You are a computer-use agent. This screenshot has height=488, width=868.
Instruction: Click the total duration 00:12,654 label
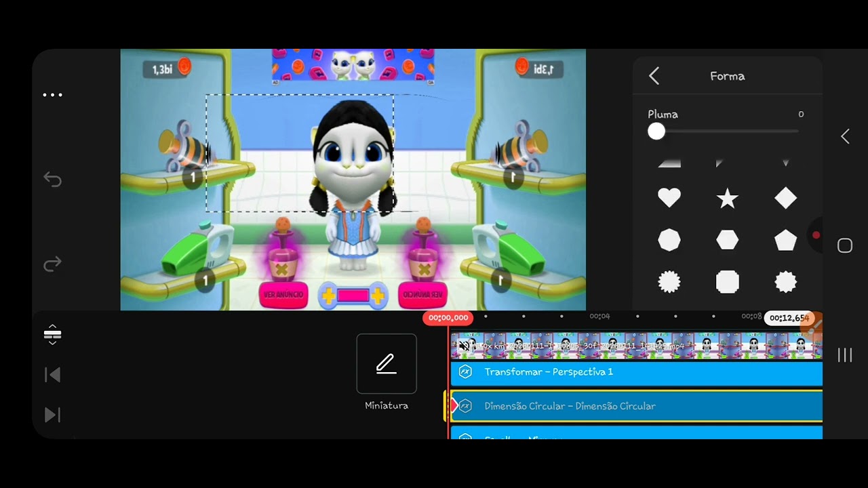click(789, 318)
